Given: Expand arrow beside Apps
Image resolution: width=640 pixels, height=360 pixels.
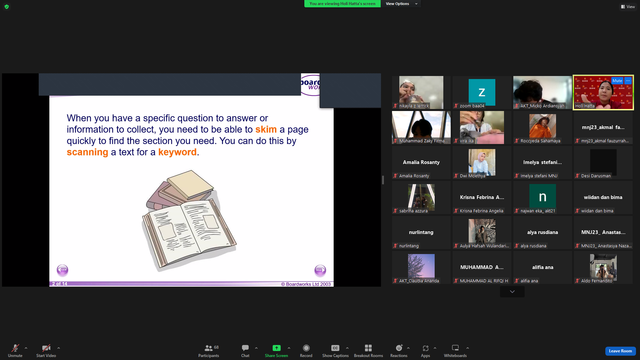Looking at the screenshot, I should coord(435,348).
